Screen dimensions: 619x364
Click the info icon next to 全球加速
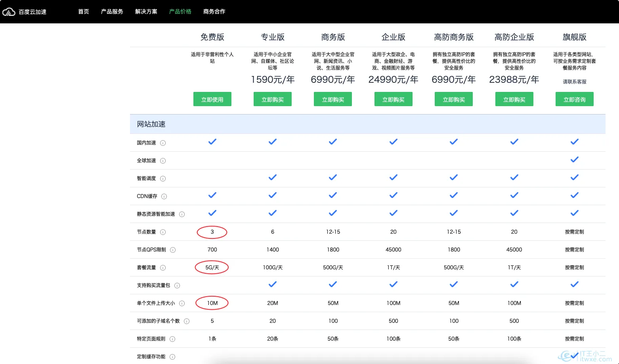pyautogui.click(x=162, y=161)
